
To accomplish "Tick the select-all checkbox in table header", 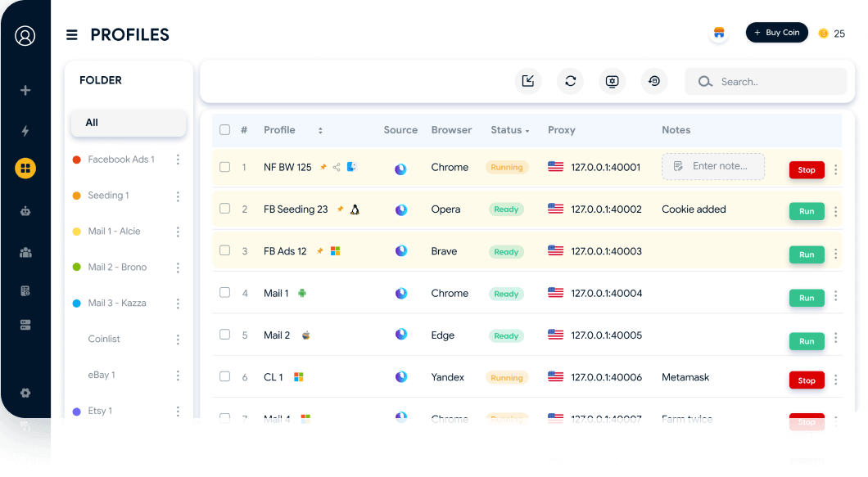I will coord(224,130).
